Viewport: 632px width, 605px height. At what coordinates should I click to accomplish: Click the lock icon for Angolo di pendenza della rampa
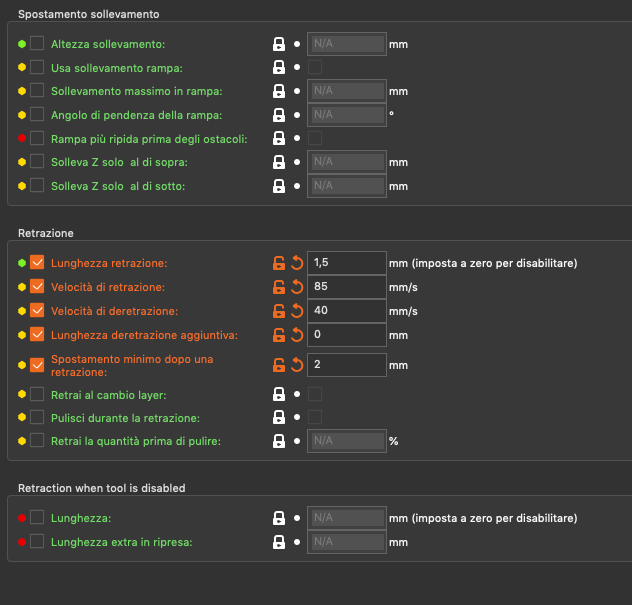[x=280, y=115]
